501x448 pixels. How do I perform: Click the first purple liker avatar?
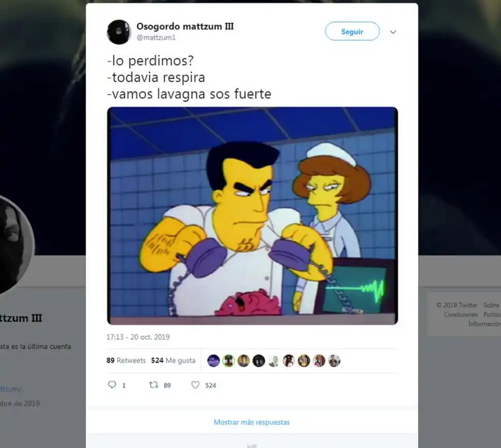pyautogui.click(x=213, y=361)
